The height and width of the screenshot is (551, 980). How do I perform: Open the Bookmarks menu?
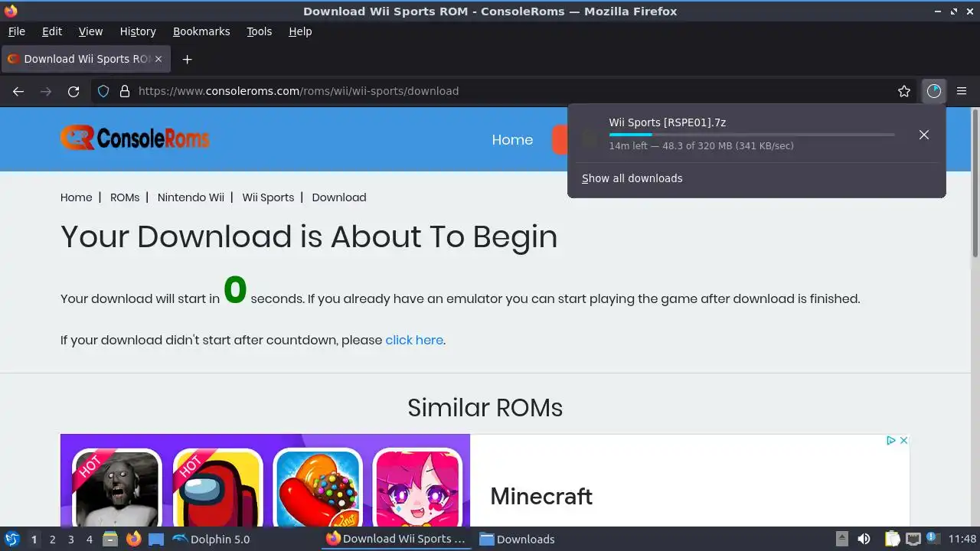point(201,31)
